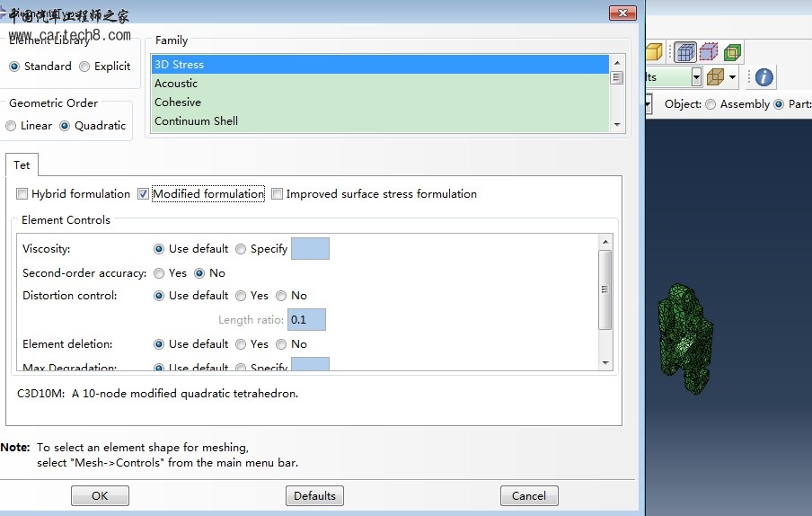812x516 pixels.
Task: Click the green nested cube icon
Action: pyautogui.click(x=732, y=52)
